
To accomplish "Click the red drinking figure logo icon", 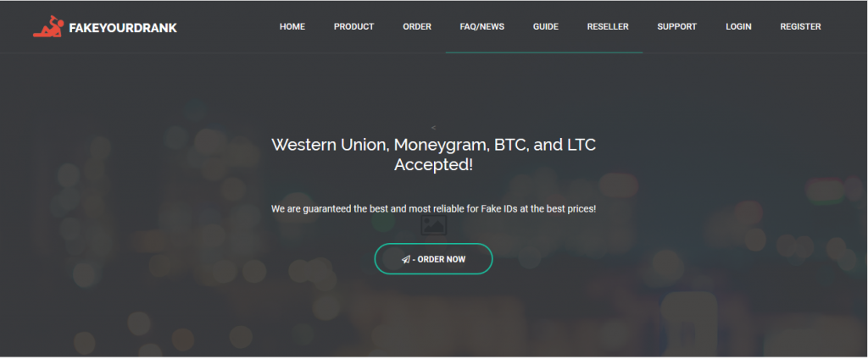I will [48, 26].
